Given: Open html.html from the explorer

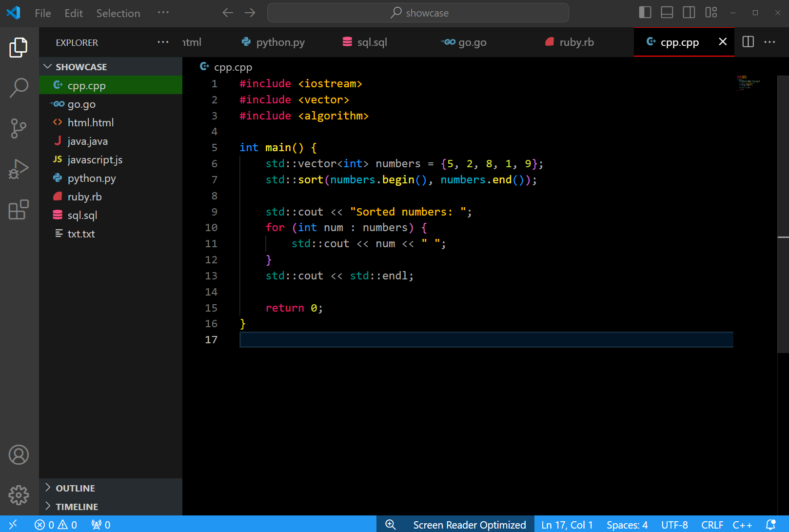Looking at the screenshot, I should 111,122.
